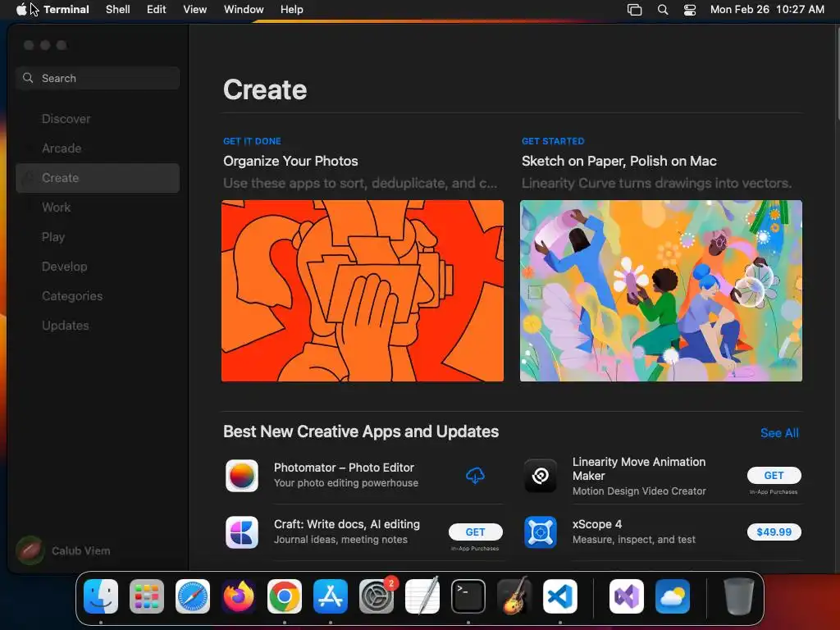Open the Develop section

[x=98, y=267]
